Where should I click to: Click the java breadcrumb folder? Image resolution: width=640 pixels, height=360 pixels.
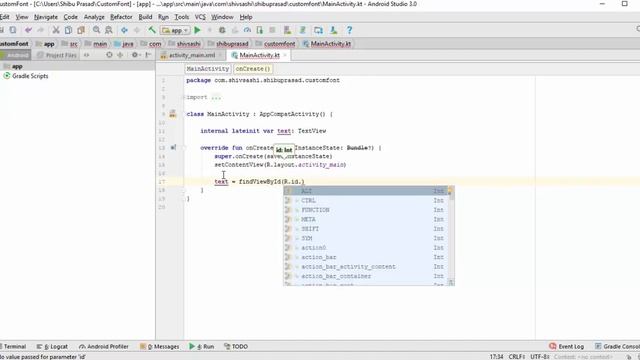pos(124,44)
